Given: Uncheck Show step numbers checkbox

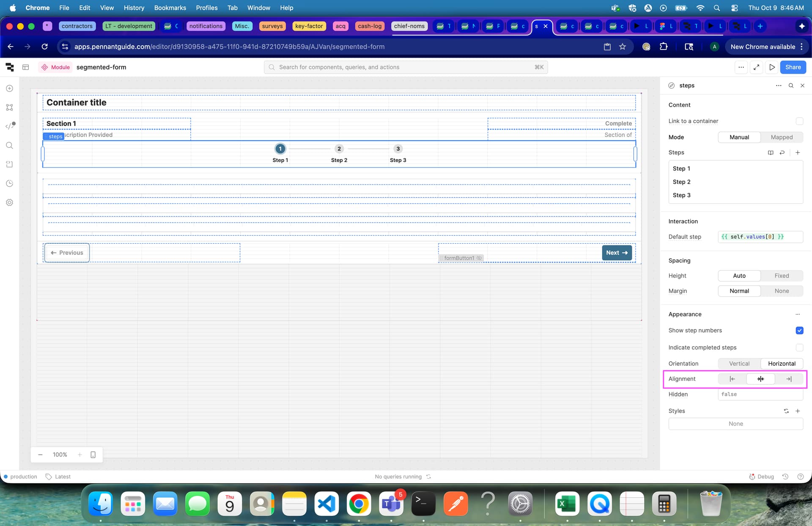Looking at the screenshot, I should click(799, 330).
